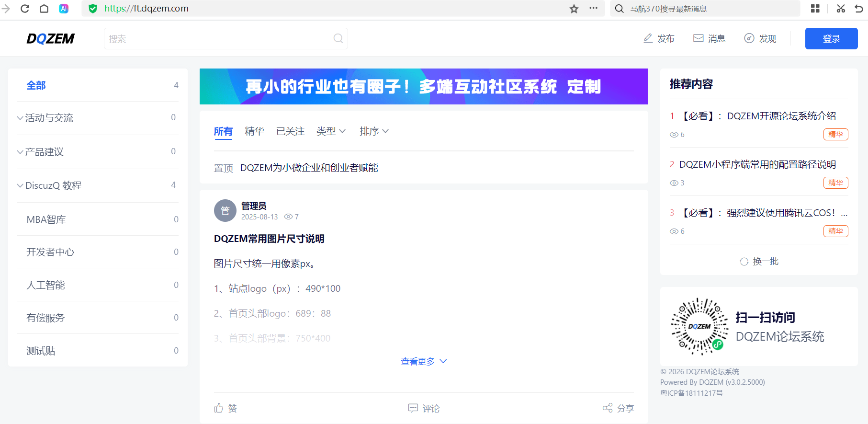
Task: Open the 排序 sort dropdown
Action: pos(374,131)
